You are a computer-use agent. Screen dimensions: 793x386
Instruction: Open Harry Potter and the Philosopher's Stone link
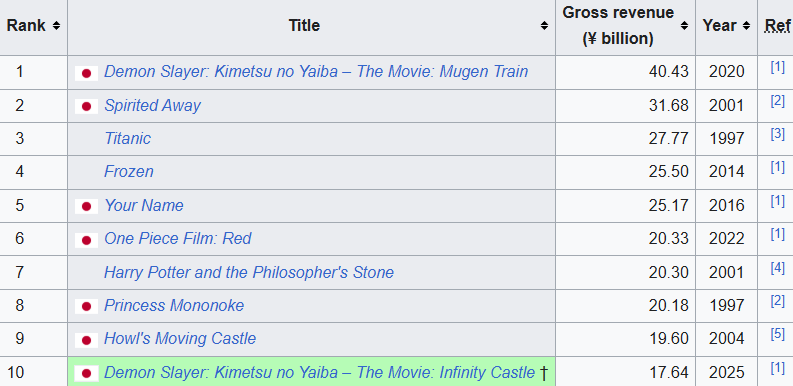[249, 273]
